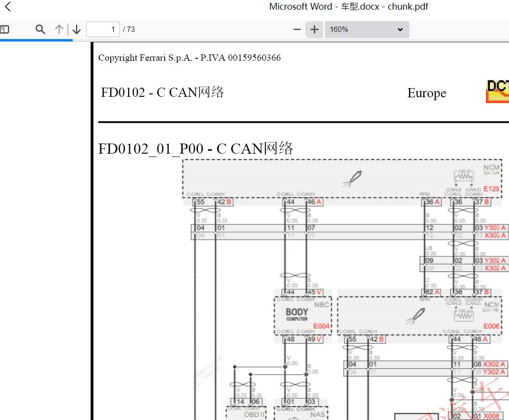
Task: Click upper connector label 'Y302 A'
Action: pos(495,261)
